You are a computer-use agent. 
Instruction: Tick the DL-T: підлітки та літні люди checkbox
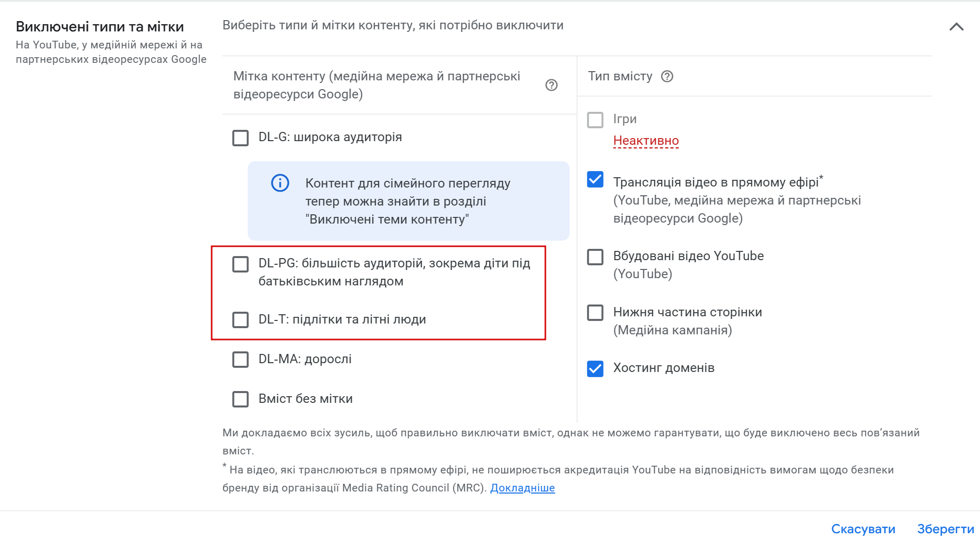240,319
